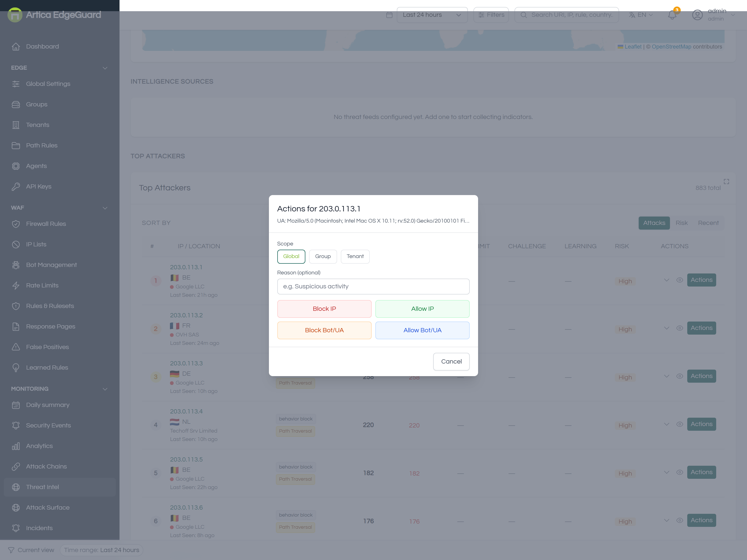Toggle eye view icon for 203.0.113.6 row
This screenshot has height=560, width=747.
(680, 521)
